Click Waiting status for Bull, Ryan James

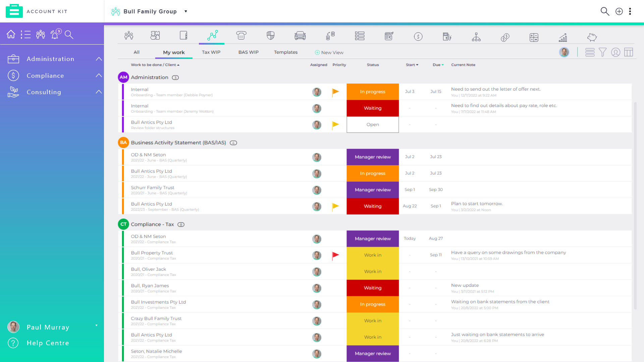pos(373,288)
